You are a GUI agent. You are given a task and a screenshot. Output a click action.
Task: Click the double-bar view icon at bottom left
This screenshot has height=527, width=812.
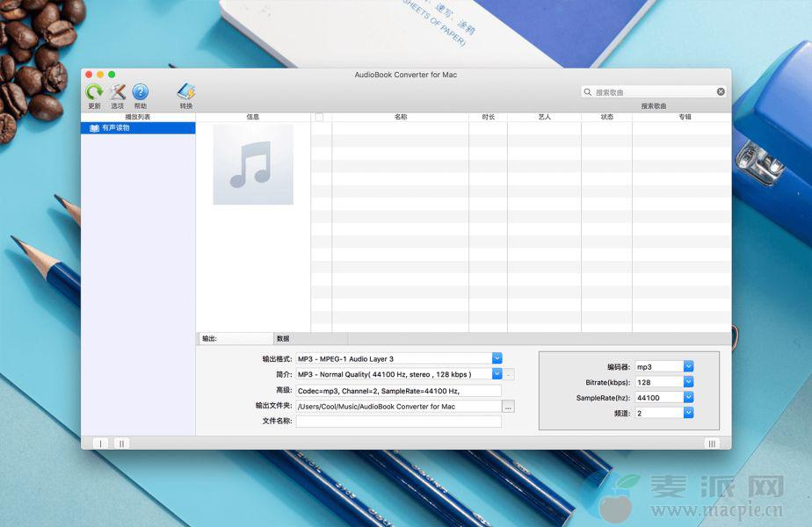pyautogui.click(x=121, y=444)
